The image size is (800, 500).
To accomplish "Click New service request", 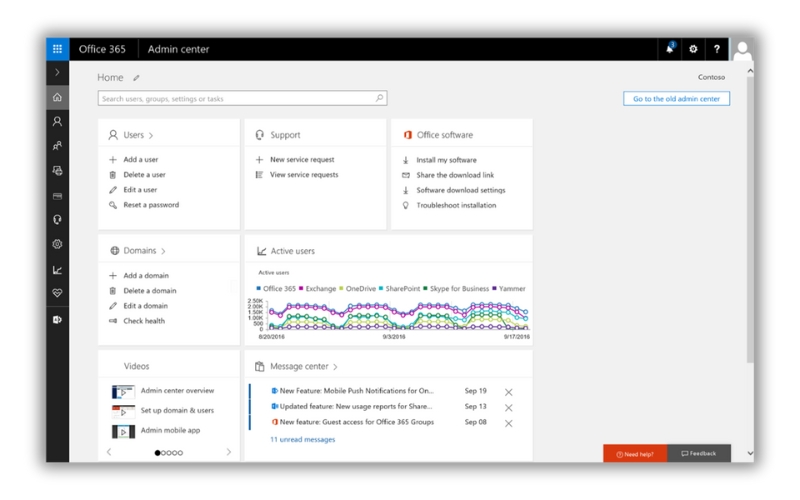I will click(302, 160).
